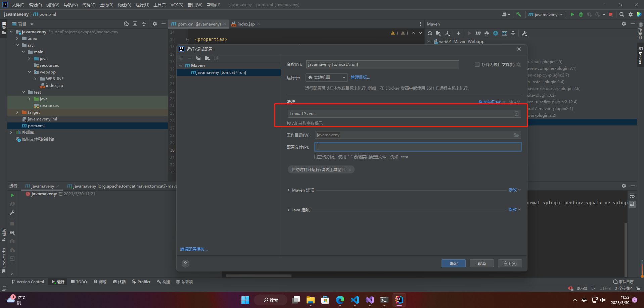
Task: Browse for working directory folder icon
Action: [x=516, y=135]
